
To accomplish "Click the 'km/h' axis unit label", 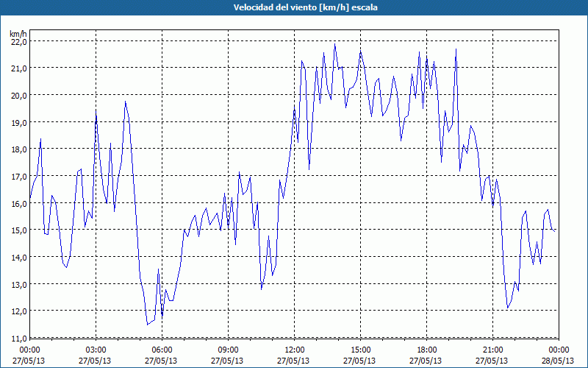I will coord(18,34).
